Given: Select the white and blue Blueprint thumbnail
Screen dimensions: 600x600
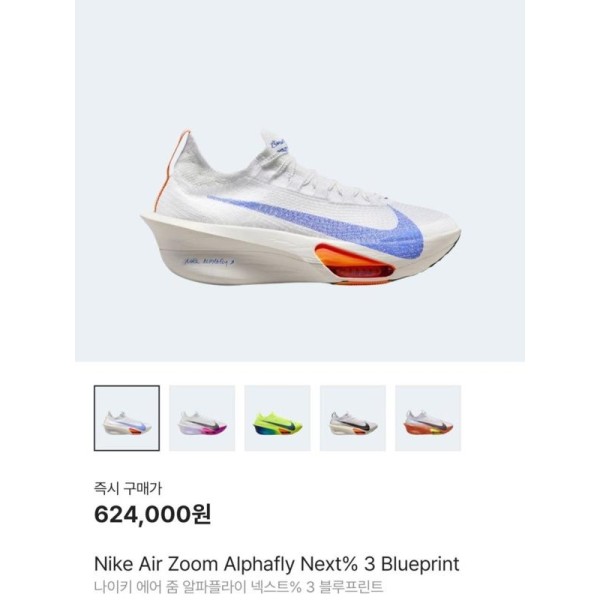Looking at the screenshot, I should [x=127, y=418].
